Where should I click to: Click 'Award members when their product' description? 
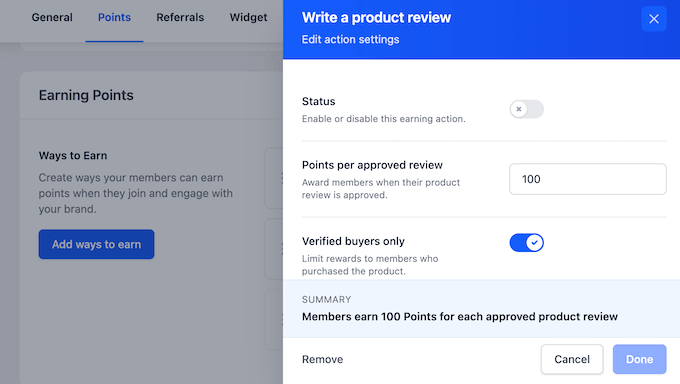coord(381,189)
